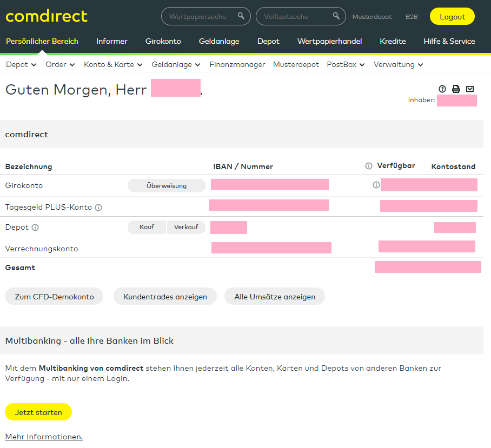Screen dimensions: 491x448
Task: Show info icon next to Depot
Action: [x=35, y=228]
